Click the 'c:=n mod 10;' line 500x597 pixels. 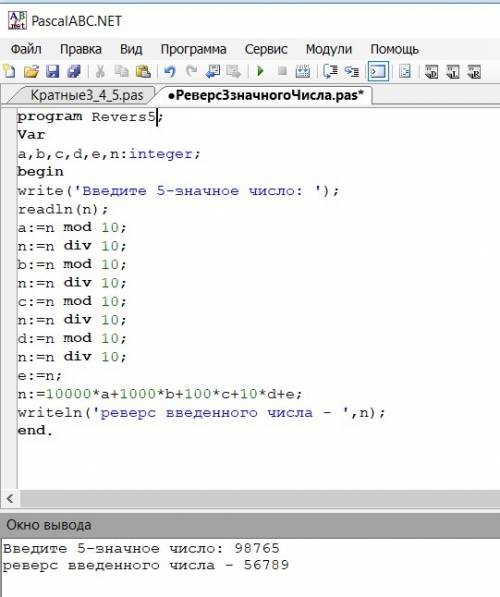click(72, 301)
